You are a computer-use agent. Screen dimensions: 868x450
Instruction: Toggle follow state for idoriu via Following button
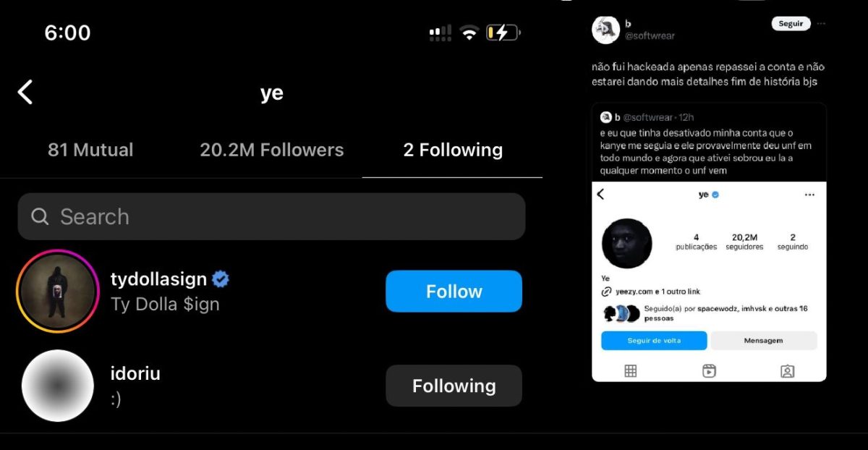[454, 386]
